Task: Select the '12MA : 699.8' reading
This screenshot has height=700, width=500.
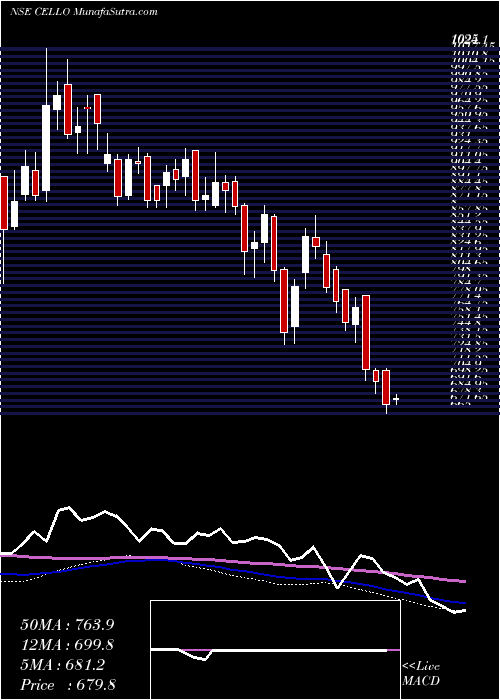Action: (68, 645)
